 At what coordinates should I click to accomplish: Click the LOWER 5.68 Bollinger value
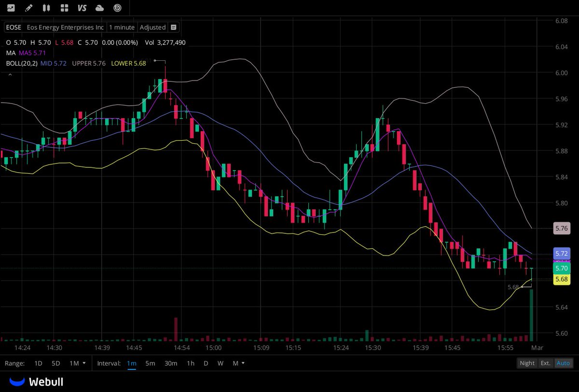pos(128,63)
